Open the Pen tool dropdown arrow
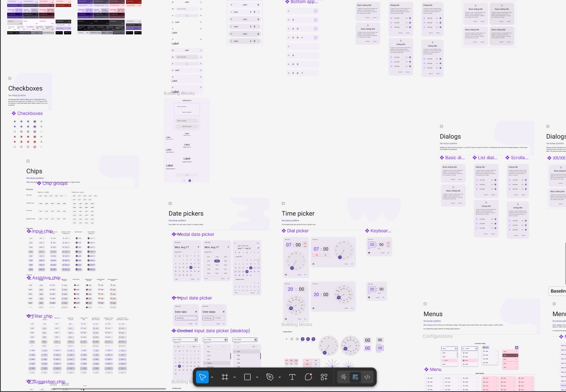 point(280,377)
